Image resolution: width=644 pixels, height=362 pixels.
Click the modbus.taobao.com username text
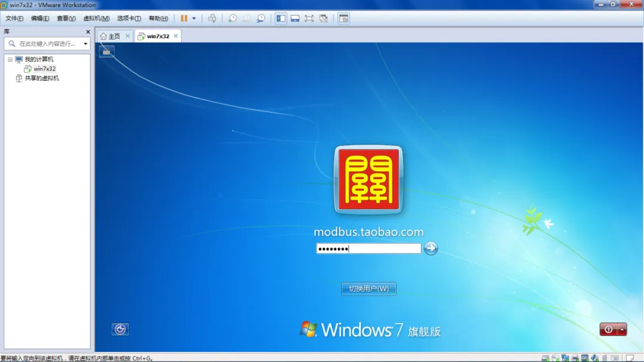click(x=369, y=232)
